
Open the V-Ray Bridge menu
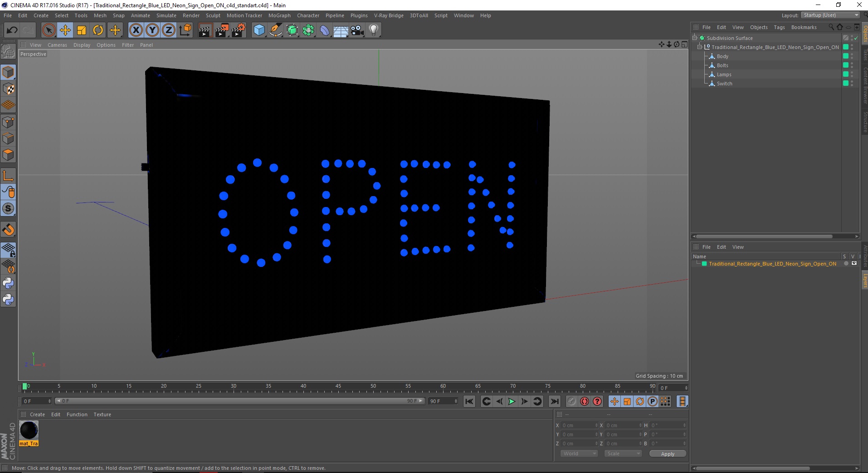[389, 15]
